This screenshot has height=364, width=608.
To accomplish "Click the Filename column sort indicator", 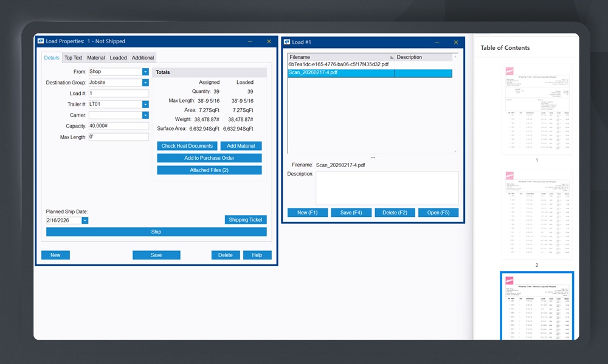I will 392,57.
